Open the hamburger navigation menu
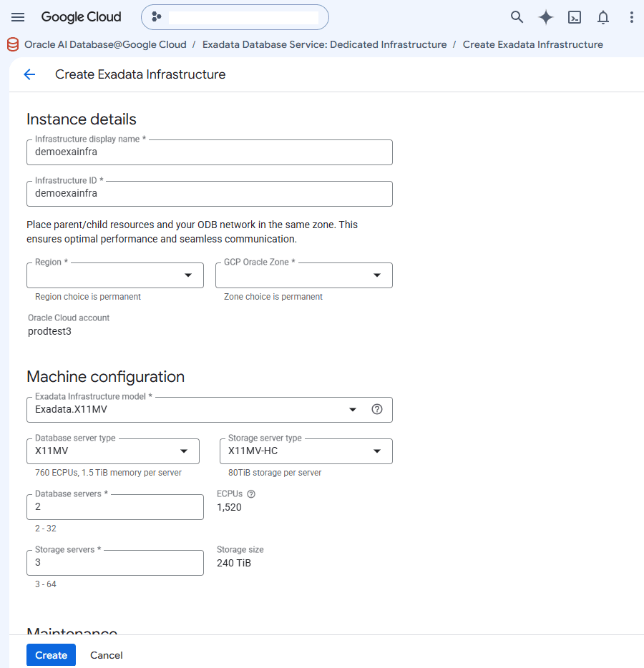This screenshot has width=644, height=668. click(18, 17)
